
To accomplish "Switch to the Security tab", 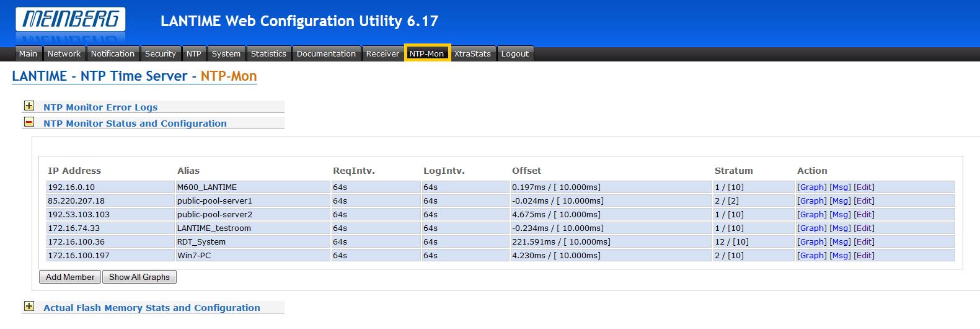I will [161, 53].
